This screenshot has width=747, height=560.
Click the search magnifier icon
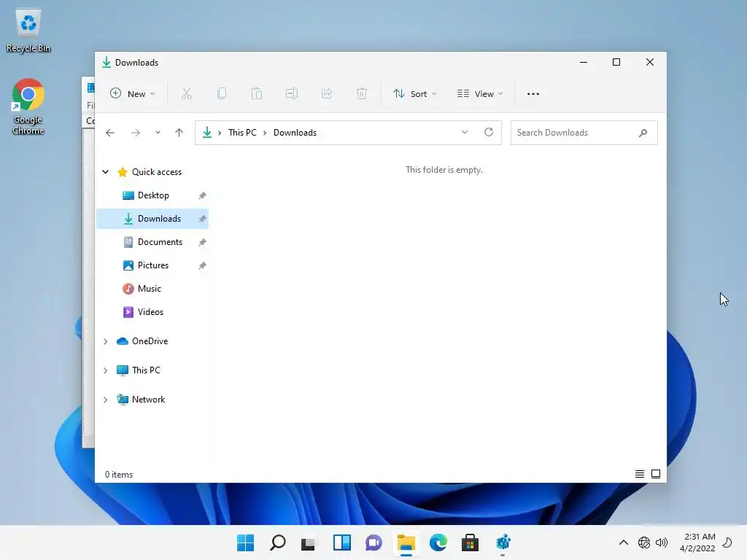tap(643, 133)
